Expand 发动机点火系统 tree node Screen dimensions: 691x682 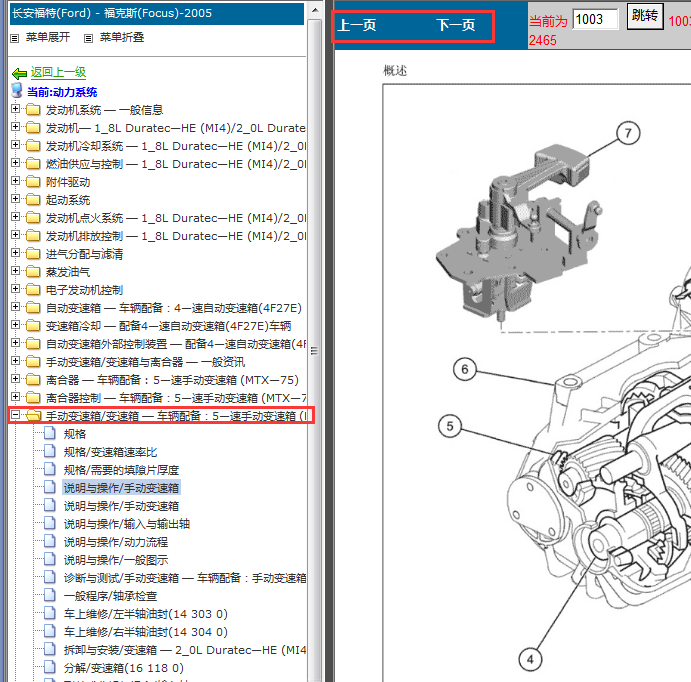click(x=15, y=217)
